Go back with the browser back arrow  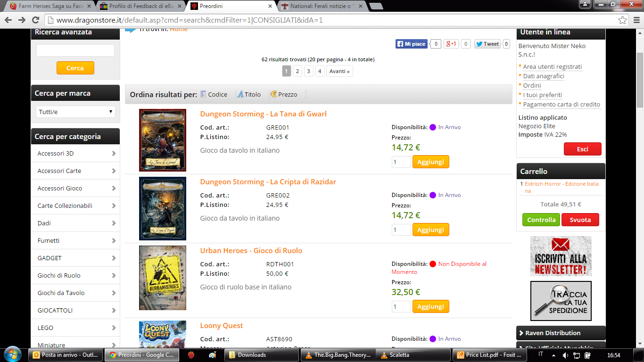click(x=8, y=20)
